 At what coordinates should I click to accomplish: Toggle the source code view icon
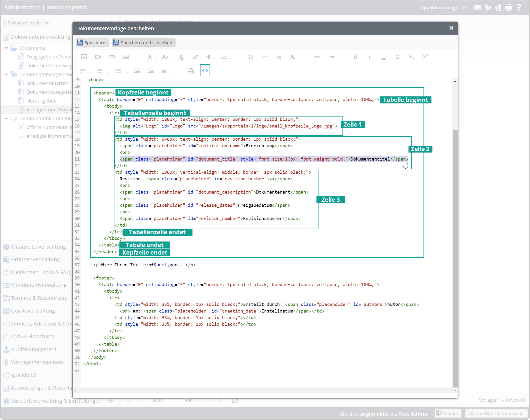[x=205, y=70]
